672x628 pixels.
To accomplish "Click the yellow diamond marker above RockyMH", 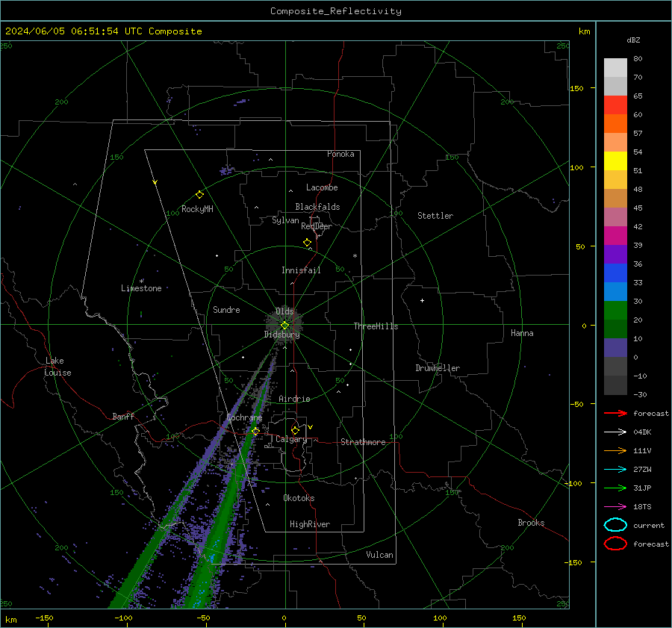I will tap(199, 195).
